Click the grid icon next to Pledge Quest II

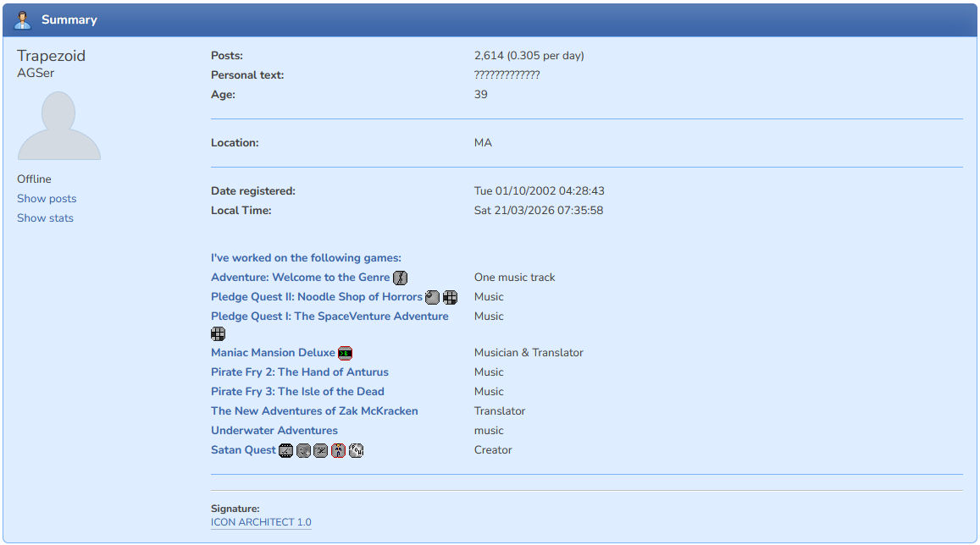click(x=450, y=297)
